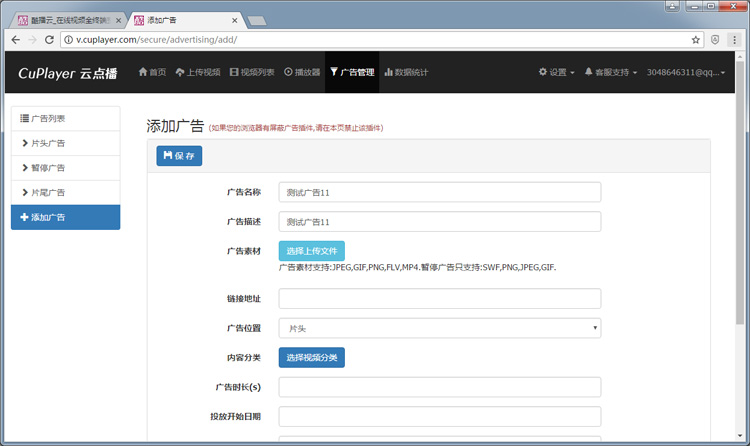Select 暂停广告 in sidebar
Viewport: 750px width, 446px height.
pyautogui.click(x=65, y=168)
